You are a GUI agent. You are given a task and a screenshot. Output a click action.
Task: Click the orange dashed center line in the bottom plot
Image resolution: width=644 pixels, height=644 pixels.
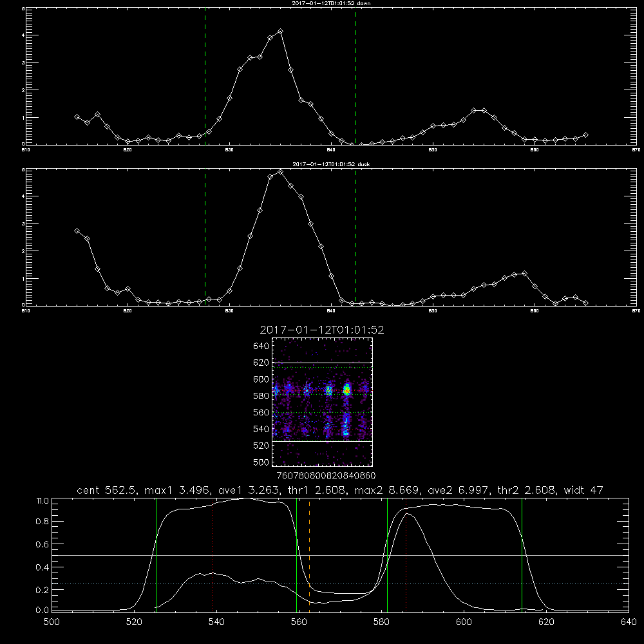click(x=309, y=555)
